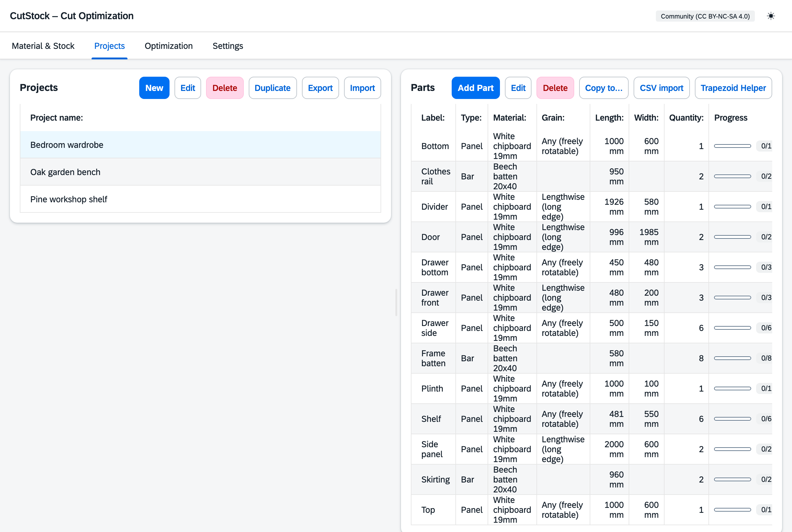Open the Settings tab
The width and height of the screenshot is (792, 532).
pos(228,46)
